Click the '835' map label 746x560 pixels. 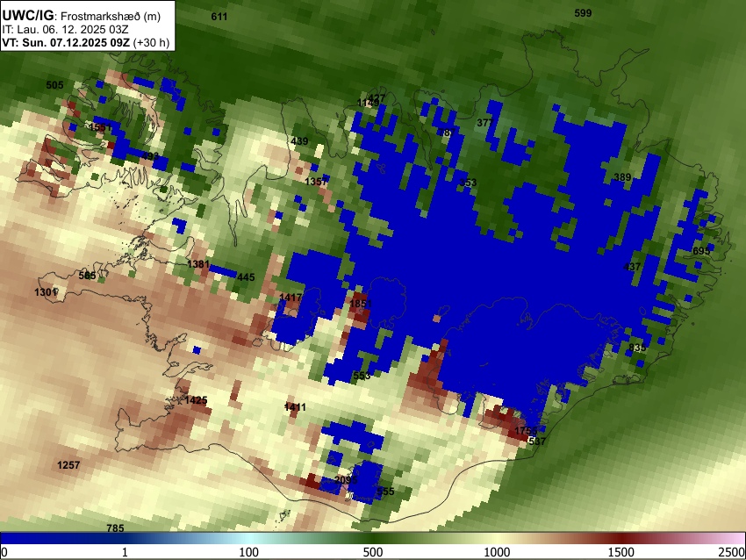point(637,348)
